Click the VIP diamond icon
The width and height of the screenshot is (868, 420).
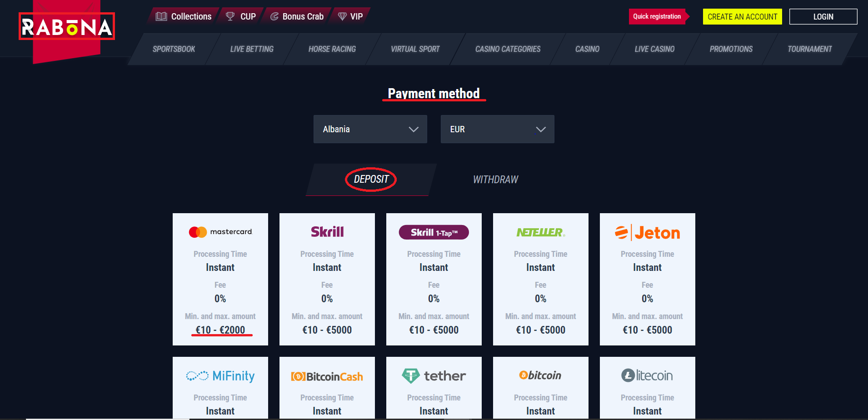tap(342, 16)
